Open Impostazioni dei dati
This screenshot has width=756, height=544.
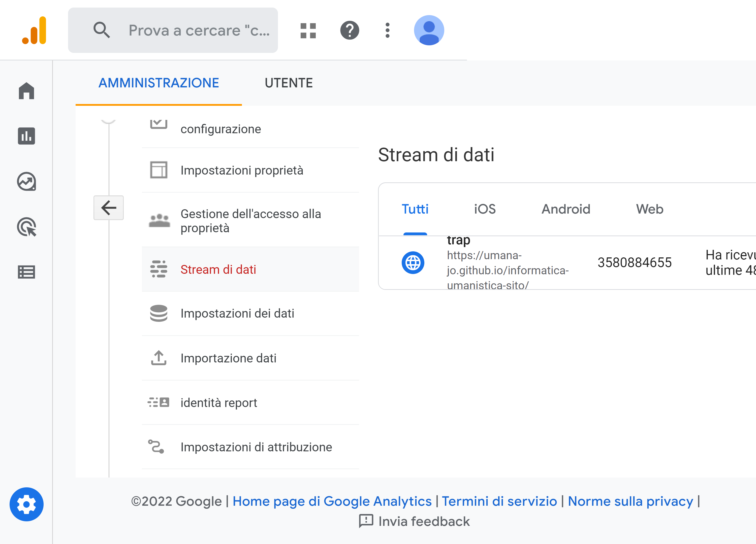point(250,314)
